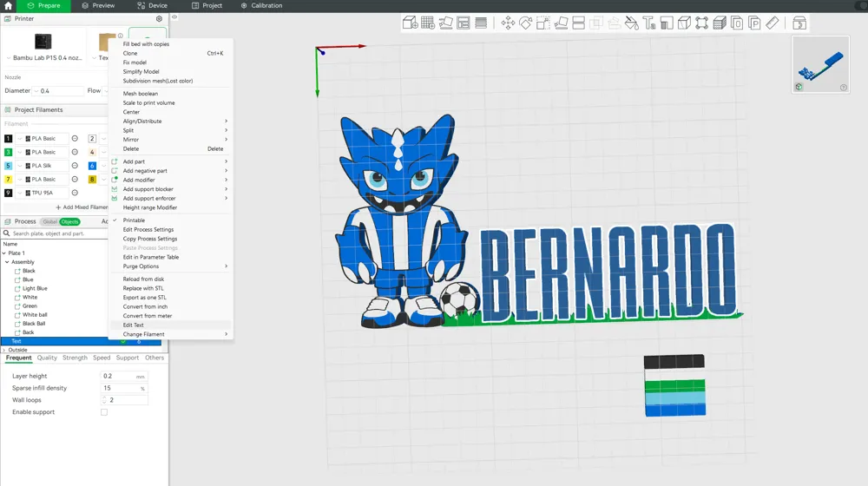Click the bed plate info icon
Viewport: 868px width, 486px height.
pyautogui.click(x=120, y=36)
